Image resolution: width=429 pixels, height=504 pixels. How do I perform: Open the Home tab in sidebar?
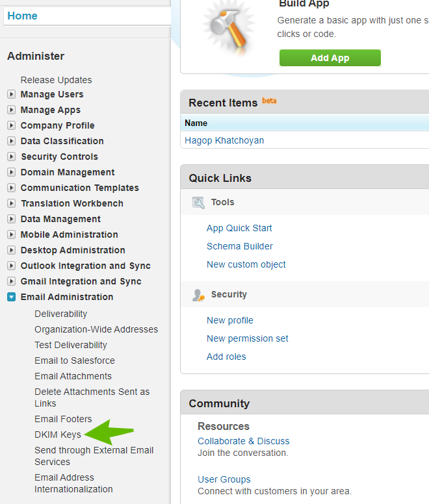pyautogui.click(x=22, y=16)
